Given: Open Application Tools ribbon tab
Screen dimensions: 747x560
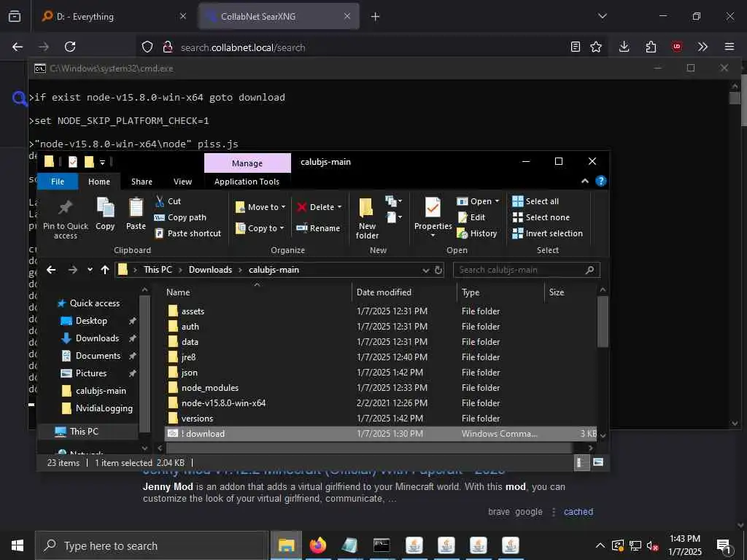Looking at the screenshot, I should click(247, 182).
